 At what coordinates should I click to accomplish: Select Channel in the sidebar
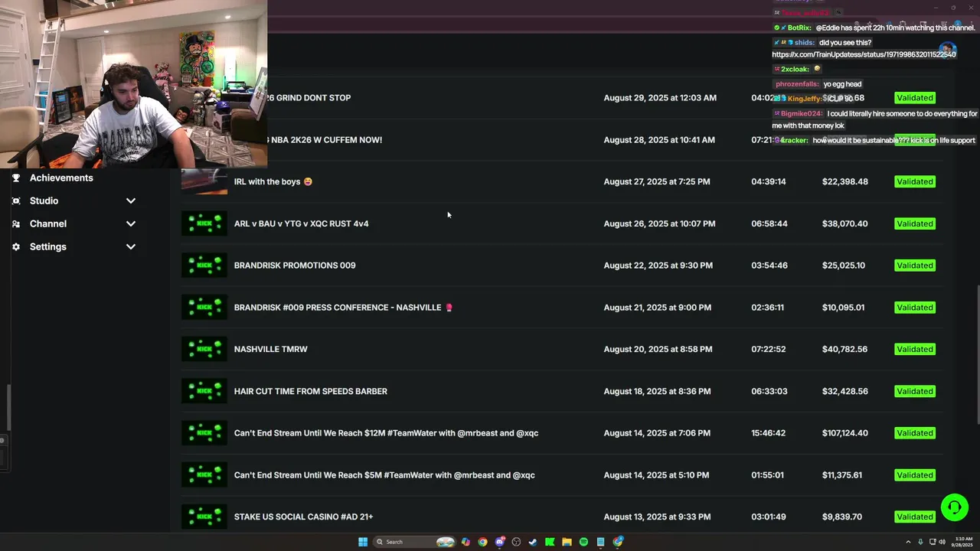tap(48, 223)
